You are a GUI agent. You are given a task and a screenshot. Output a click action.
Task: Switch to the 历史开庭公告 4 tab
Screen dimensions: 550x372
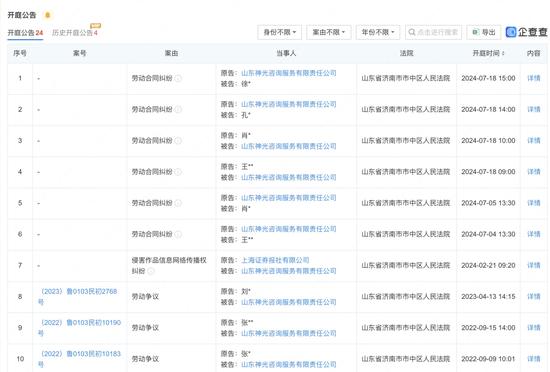pos(75,33)
